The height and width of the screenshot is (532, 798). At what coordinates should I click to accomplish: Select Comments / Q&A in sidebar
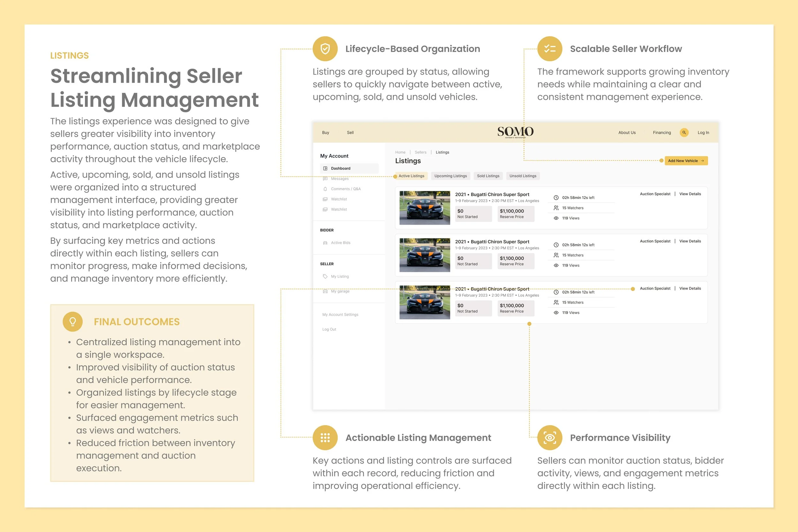345,189
